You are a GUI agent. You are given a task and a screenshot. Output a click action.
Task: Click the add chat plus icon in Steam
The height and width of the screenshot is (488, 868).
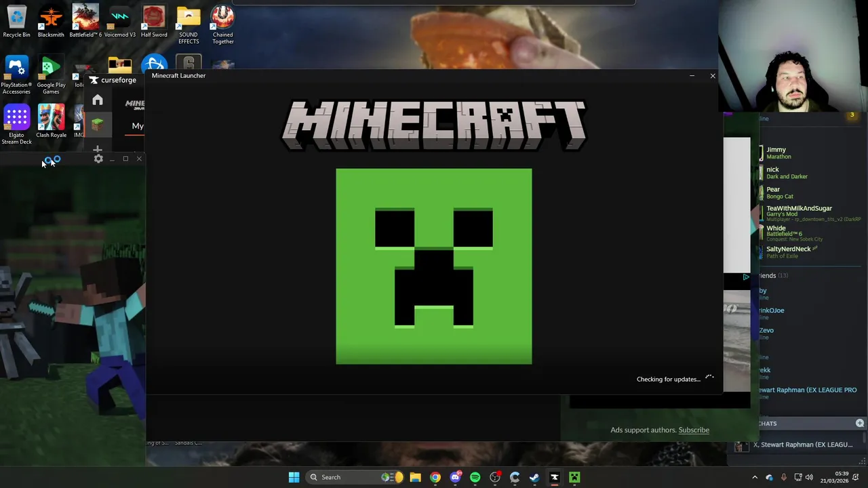tap(859, 423)
